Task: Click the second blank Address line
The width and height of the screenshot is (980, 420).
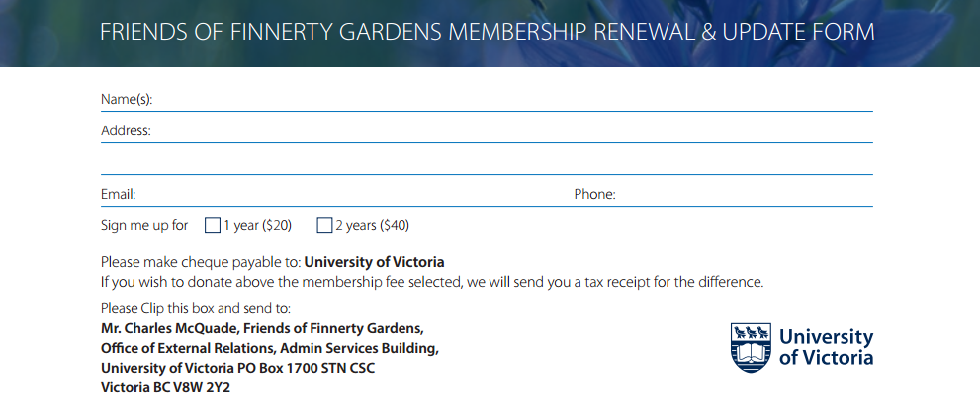Action: click(x=487, y=163)
